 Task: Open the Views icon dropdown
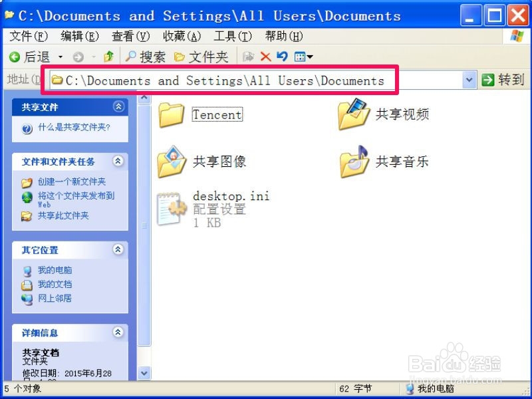(x=304, y=57)
